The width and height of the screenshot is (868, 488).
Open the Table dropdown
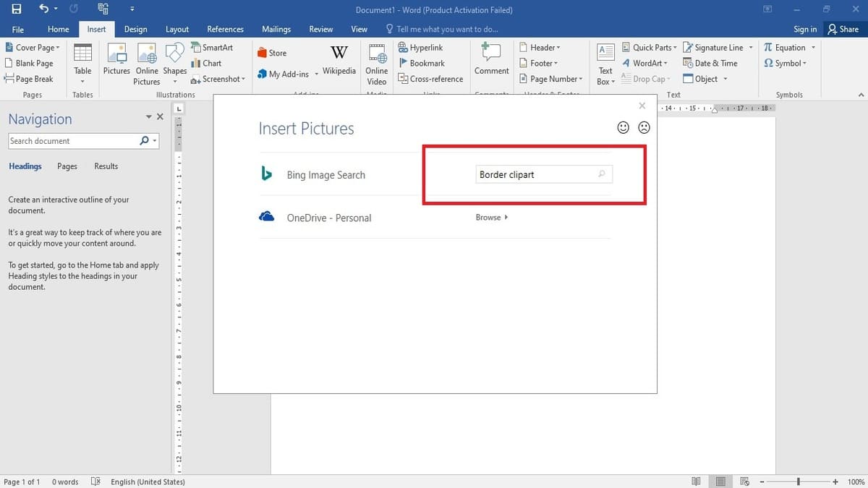[x=82, y=64]
